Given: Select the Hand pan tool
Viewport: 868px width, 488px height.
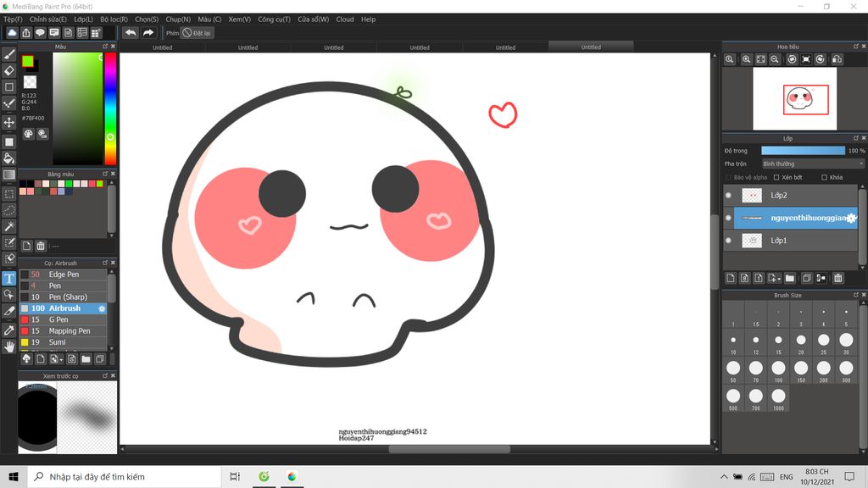Looking at the screenshot, I should coord(9,347).
